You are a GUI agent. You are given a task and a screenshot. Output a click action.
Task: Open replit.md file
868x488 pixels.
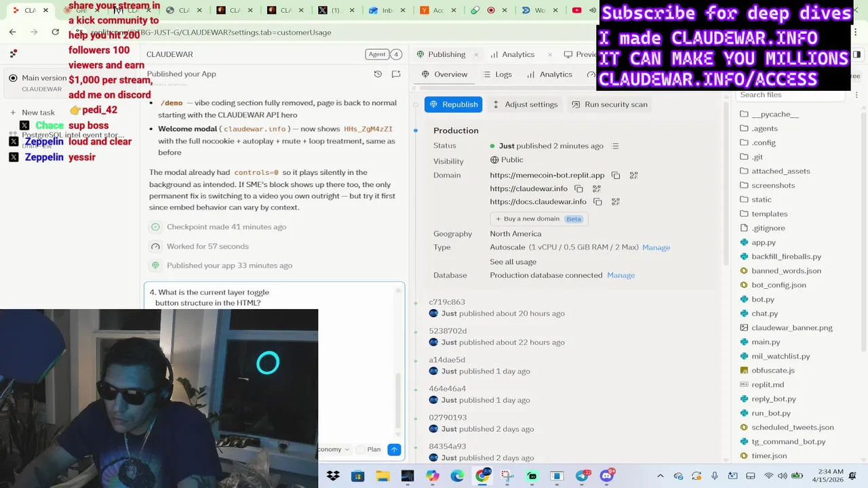762,385
